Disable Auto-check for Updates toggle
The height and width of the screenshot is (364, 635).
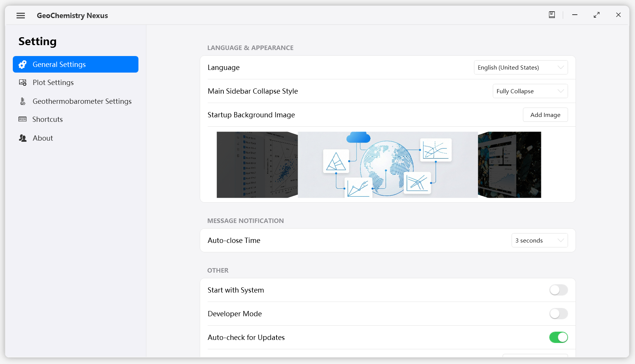point(558,337)
